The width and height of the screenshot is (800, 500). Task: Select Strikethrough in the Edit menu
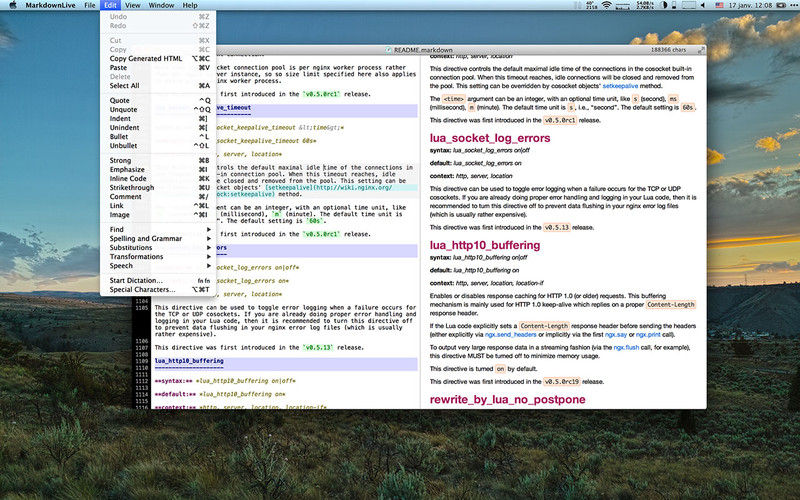point(132,187)
